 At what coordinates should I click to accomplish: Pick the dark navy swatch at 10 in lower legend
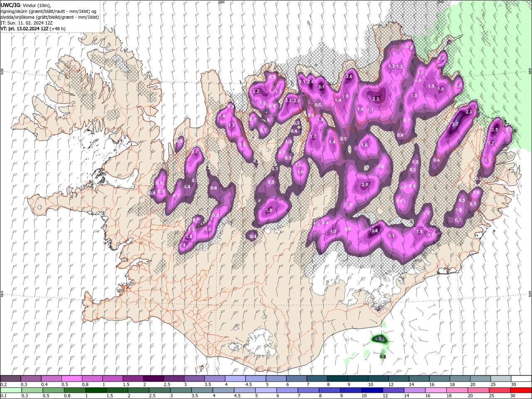[371, 390]
